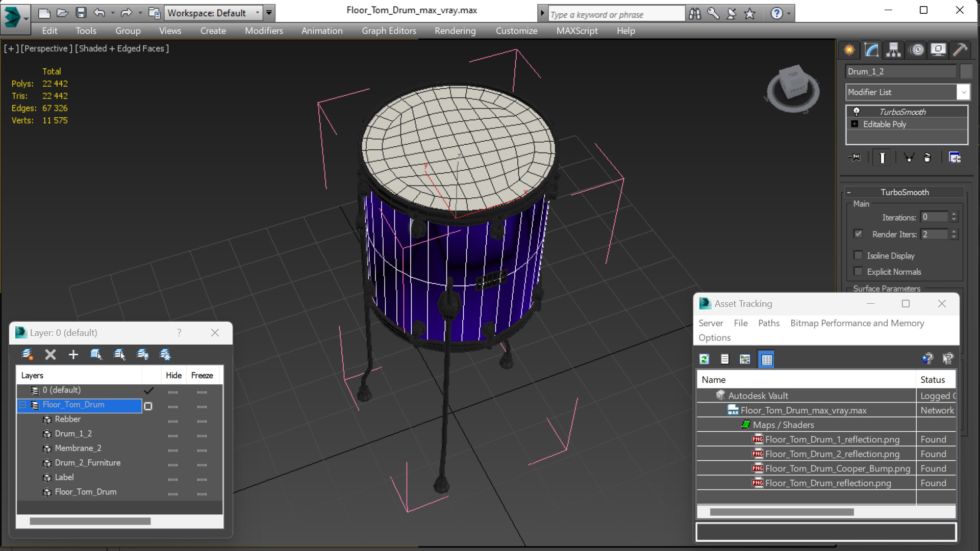Viewport: 980px width, 551px height.
Task: Toggle Show End Result icon
Action: point(882,158)
